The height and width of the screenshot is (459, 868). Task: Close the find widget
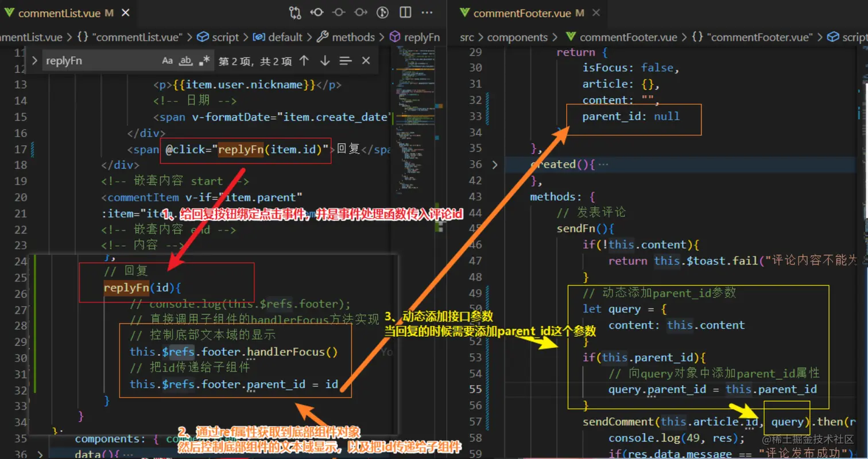(366, 60)
